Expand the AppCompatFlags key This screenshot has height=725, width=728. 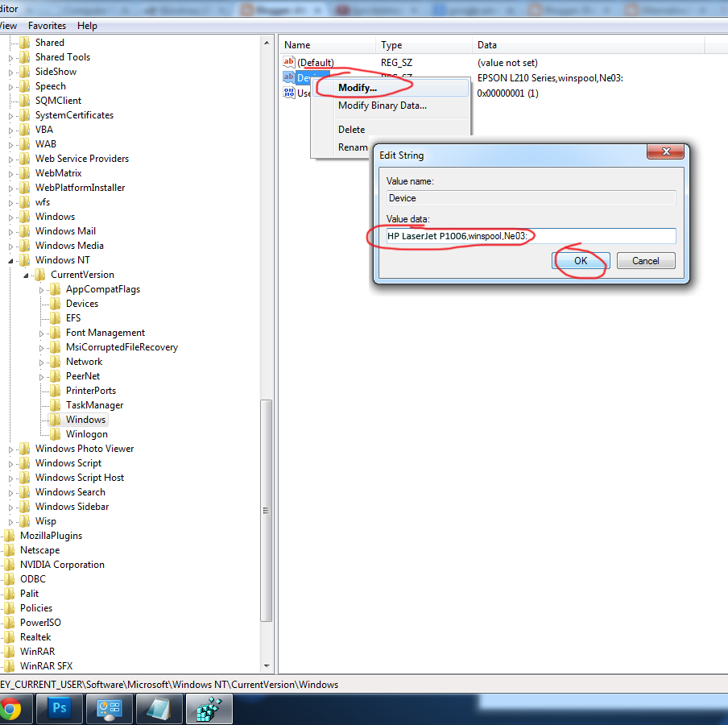click(41, 290)
